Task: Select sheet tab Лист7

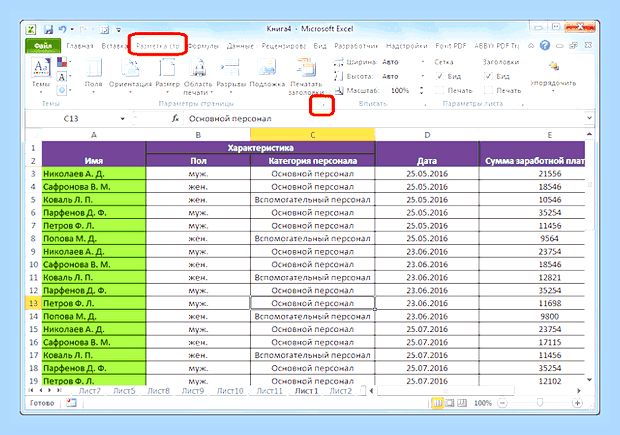Action: click(90, 391)
